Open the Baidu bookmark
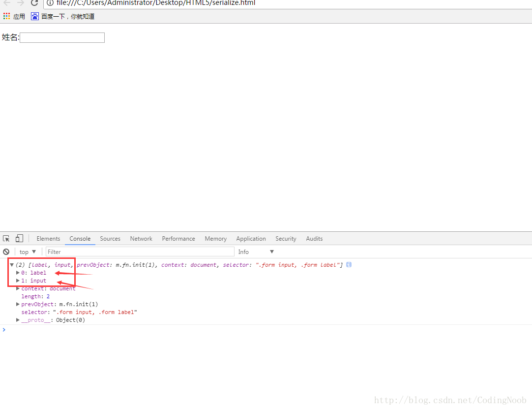The width and height of the screenshot is (532, 410). (63, 16)
